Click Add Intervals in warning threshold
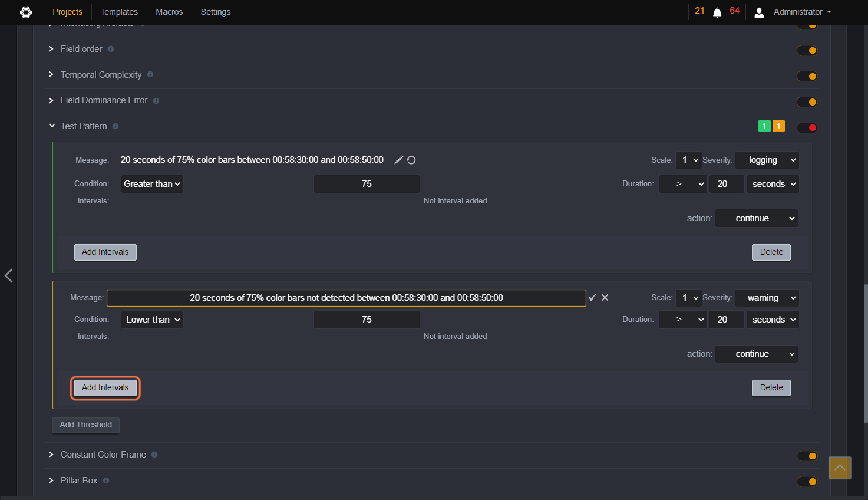 coord(105,388)
